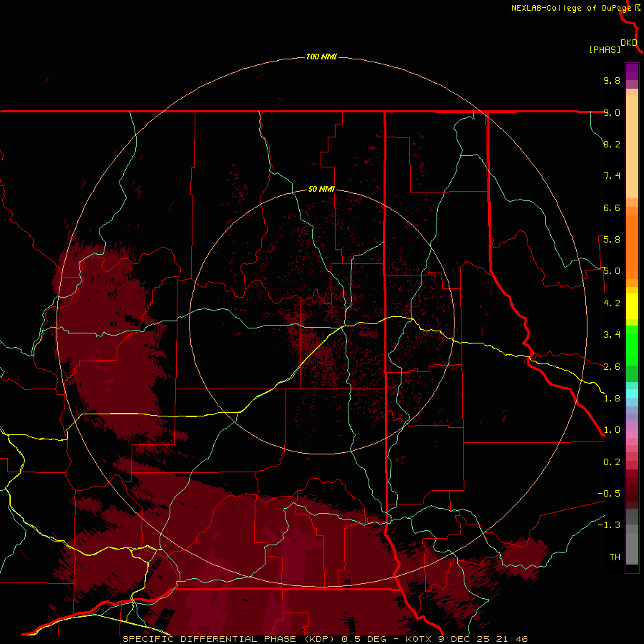This screenshot has height=644, width=644.
Task: Click the 2.6 legend value
Action: pyautogui.click(x=612, y=367)
